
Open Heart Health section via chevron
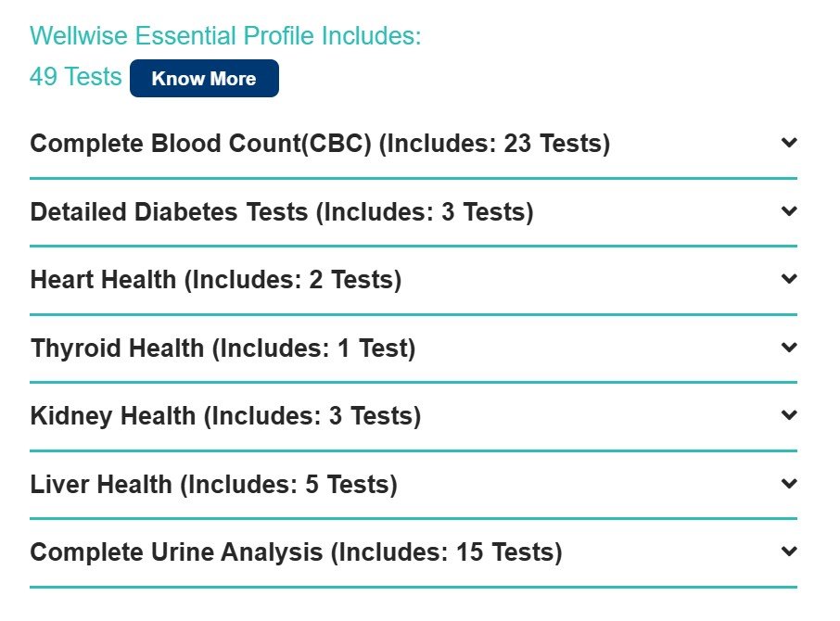coord(789,278)
